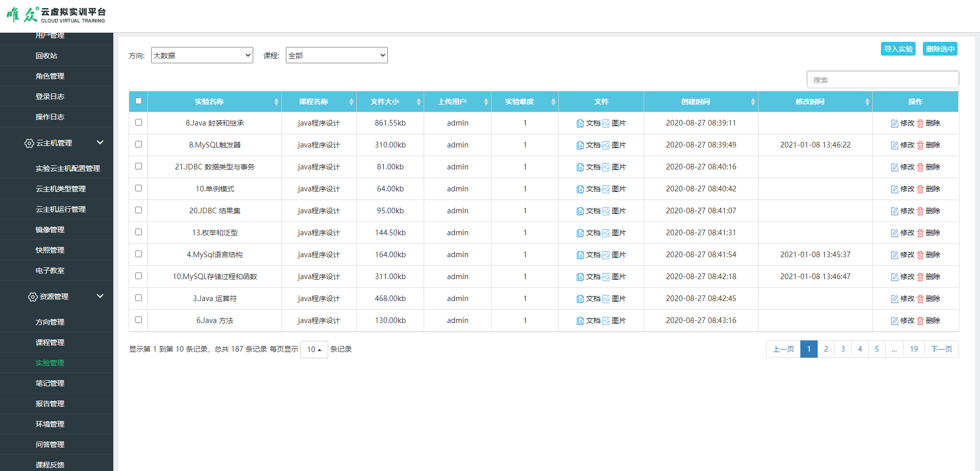Image resolution: width=980 pixels, height=471 pixels.
Task: Check the box for 21.JDBC 数据类型与事务 row
Action: [138, 166]
